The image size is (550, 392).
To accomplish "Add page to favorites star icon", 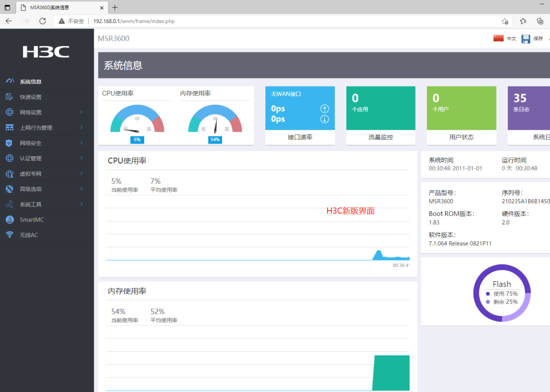I will tap(505, 21).
